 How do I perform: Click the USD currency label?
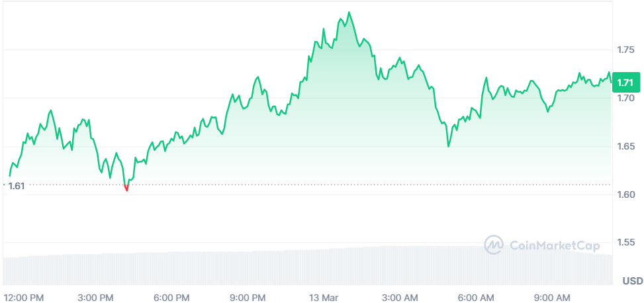pos(633,281)
